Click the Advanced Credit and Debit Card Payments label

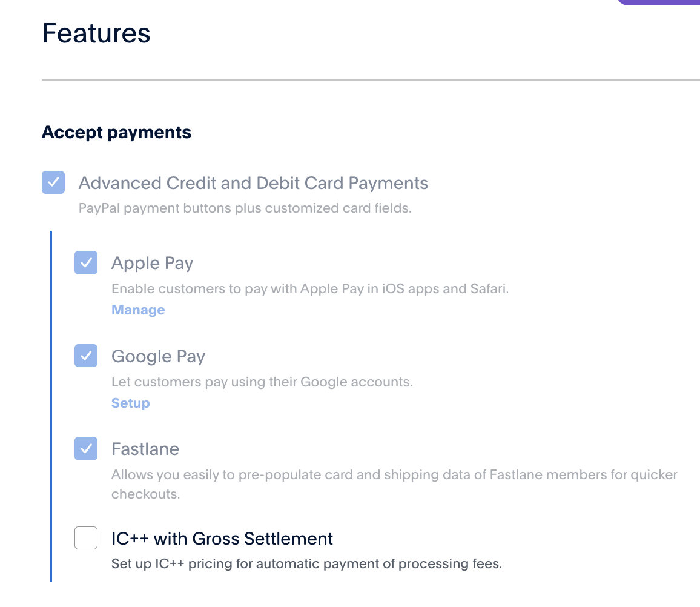[x=253, y=183]
